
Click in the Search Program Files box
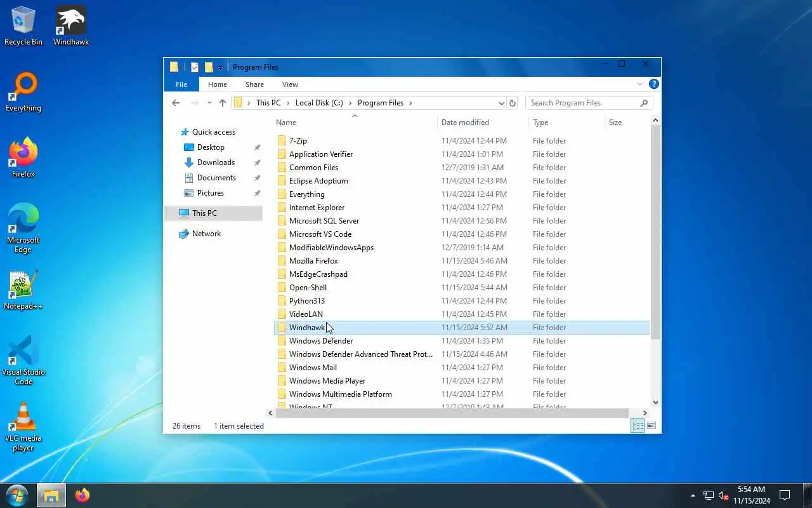click(582, 103)
